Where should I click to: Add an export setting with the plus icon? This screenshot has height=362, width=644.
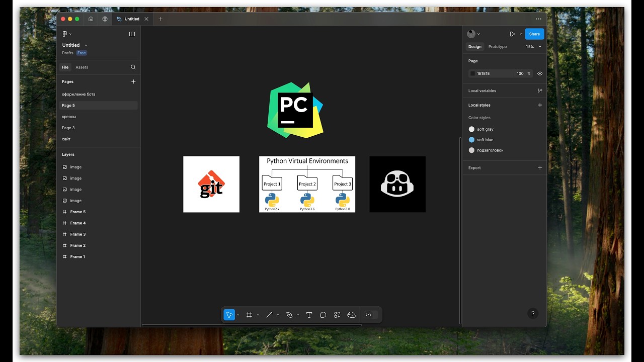pos(540,167)
